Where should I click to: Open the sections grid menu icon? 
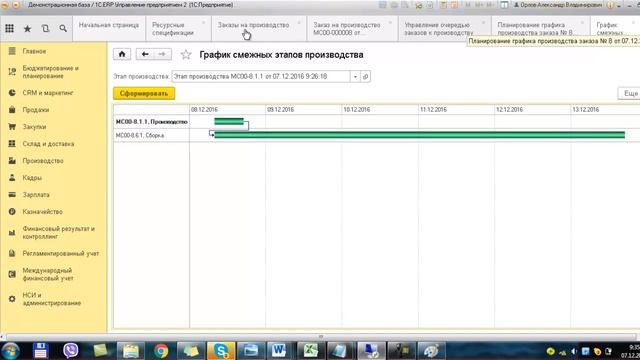point(9,28)
